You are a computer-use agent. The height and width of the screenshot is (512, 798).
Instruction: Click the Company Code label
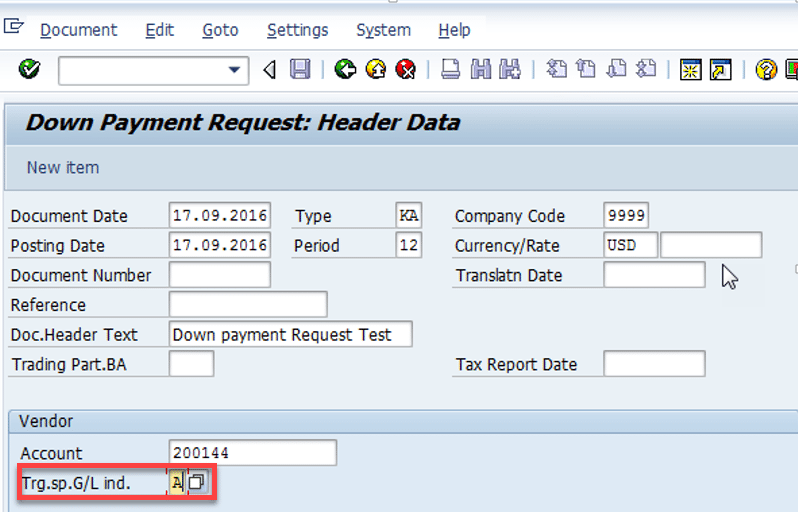(x=510, y=216)
